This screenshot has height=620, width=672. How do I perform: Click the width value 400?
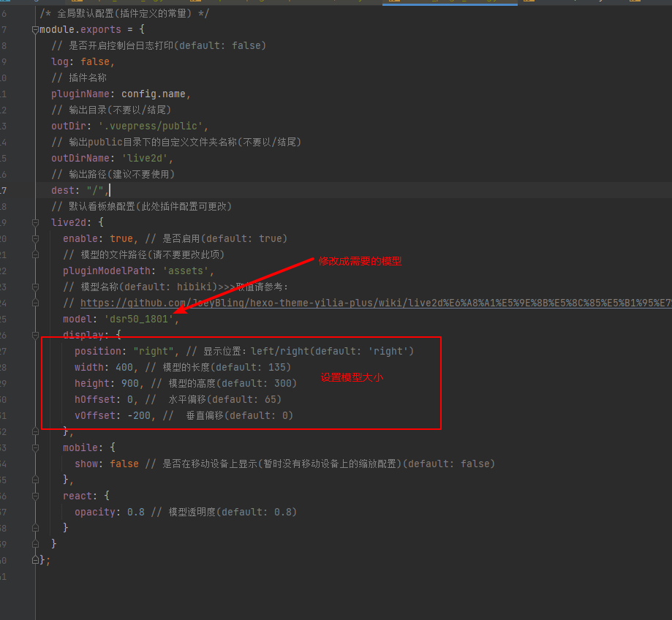124,367
